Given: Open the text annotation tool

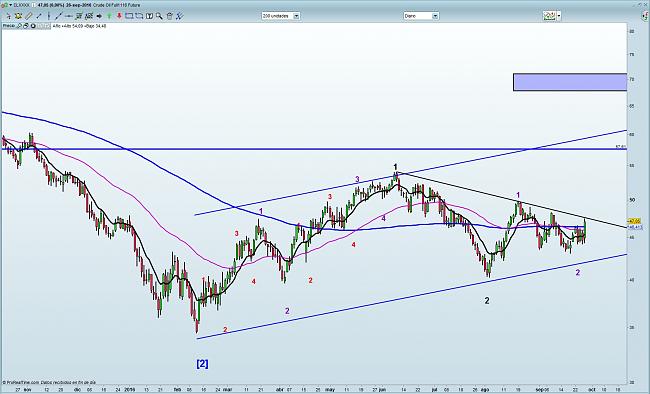Looking at the screenshot, I should pos(149,16).
